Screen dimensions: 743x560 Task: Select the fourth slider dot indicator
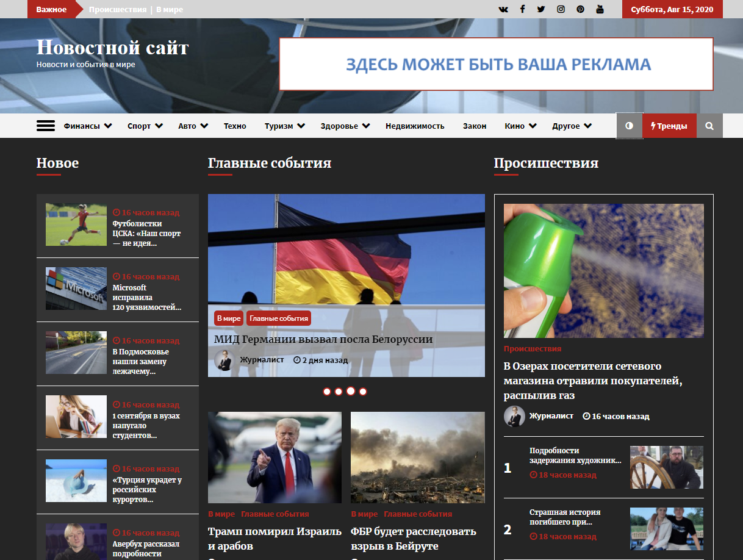click(363, 392)
